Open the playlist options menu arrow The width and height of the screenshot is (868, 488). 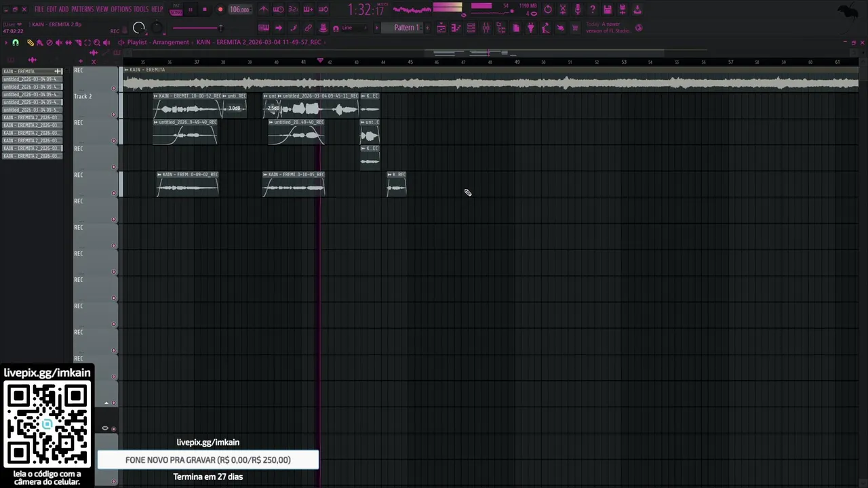tap(6, 42)
